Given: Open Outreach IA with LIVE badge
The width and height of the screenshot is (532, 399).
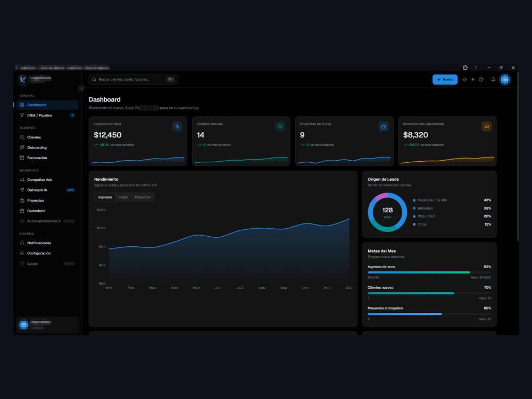Looking at the screenshot, I should 47,190.
